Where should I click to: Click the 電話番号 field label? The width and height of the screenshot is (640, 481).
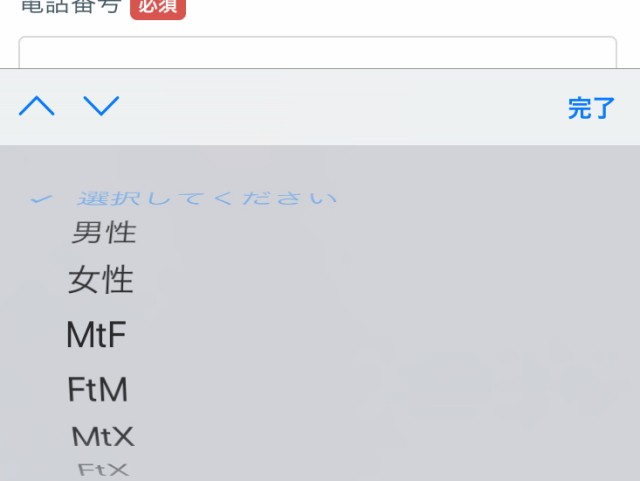point(71,7)
